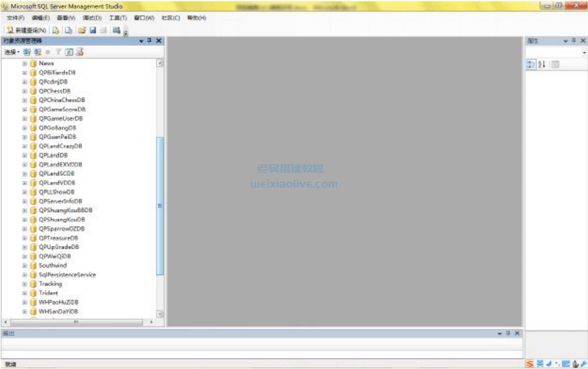Screen dimensions: 588x369
Task: Expand the QPGameUserDB database node
Action: tap(25, 119)
